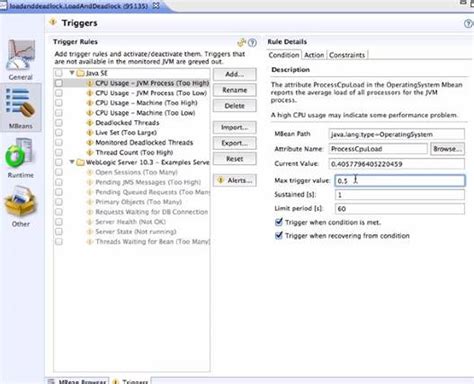Select the Triggers bottom tab
Viewport: 474px width, 384px height.
131,381
